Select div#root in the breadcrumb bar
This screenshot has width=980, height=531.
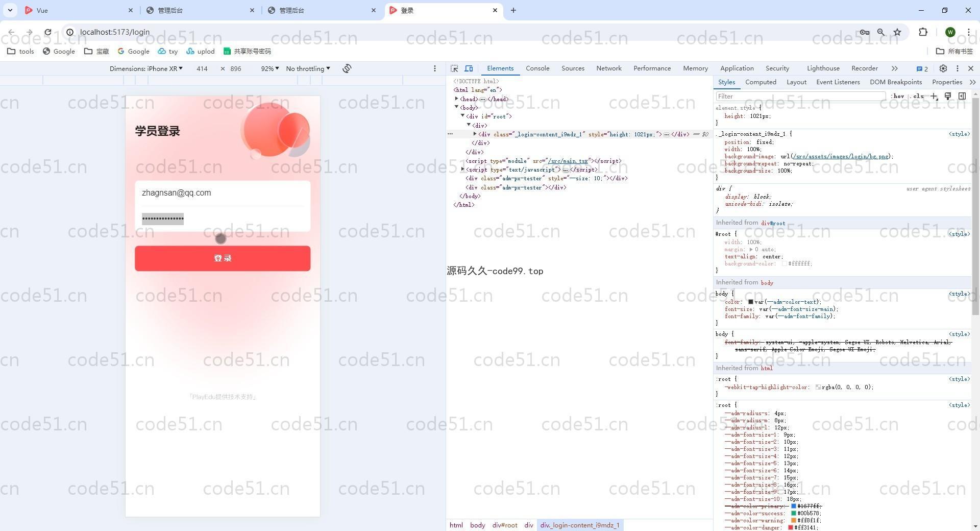(505, 525)
